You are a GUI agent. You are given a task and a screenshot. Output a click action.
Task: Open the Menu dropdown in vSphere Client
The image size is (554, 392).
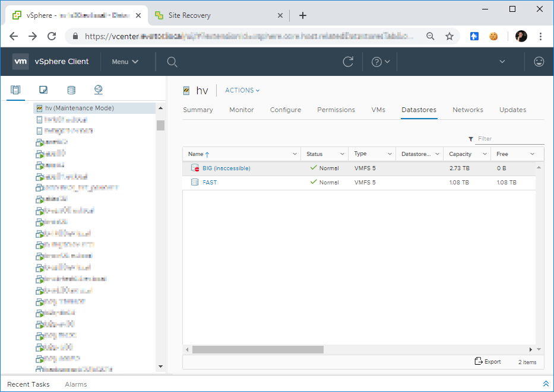coord(125,62)
